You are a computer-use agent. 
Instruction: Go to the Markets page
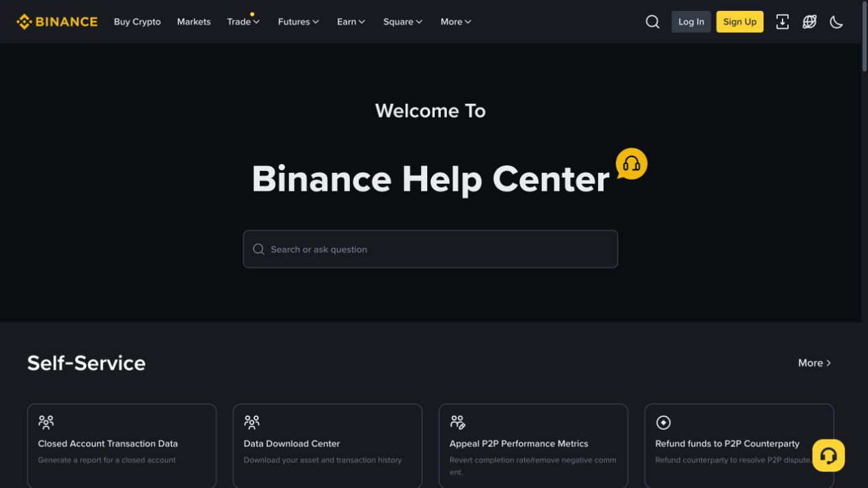[194, 22]
